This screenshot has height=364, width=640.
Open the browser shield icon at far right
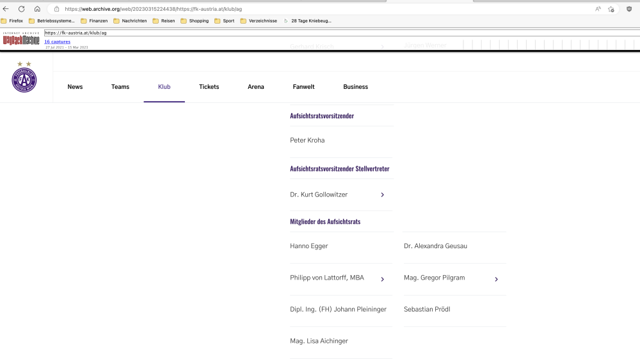coord(629,9)
